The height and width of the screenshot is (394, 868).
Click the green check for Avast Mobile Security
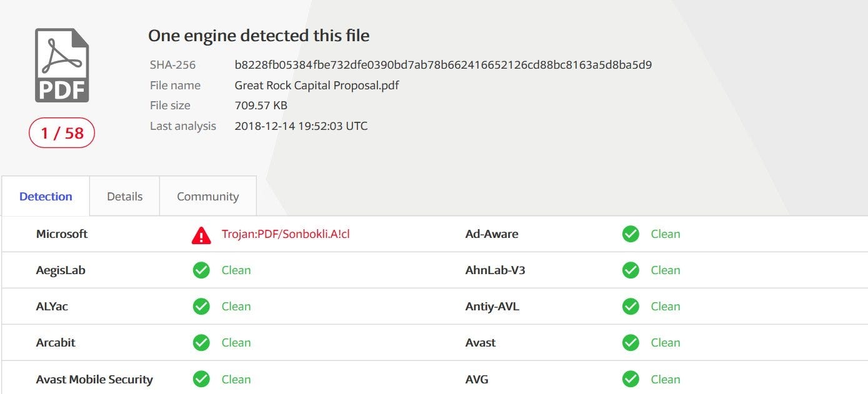[201, 379]
